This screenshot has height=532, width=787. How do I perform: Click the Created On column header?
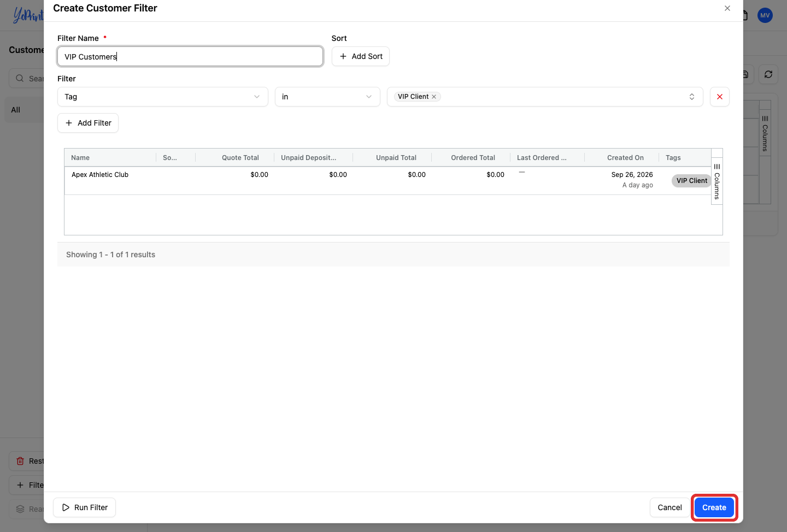tap(625, 158)
